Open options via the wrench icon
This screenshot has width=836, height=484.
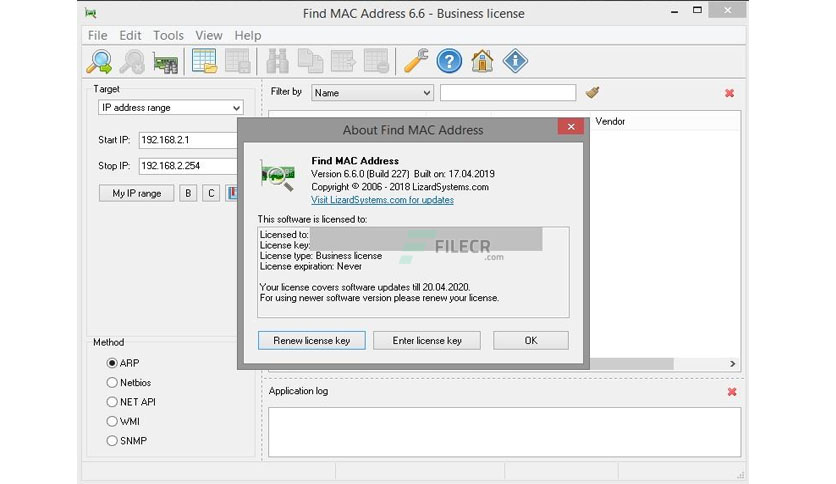click(416, 61)
